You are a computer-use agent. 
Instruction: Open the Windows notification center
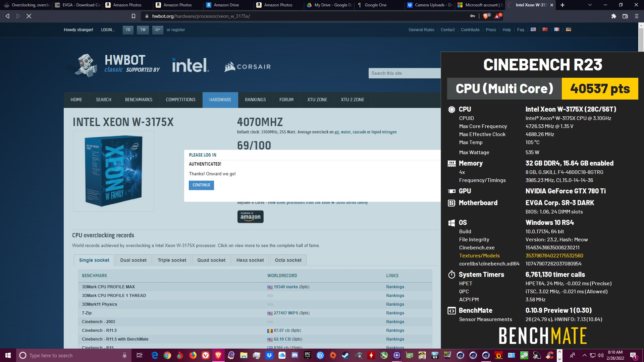tap(634, 355)
